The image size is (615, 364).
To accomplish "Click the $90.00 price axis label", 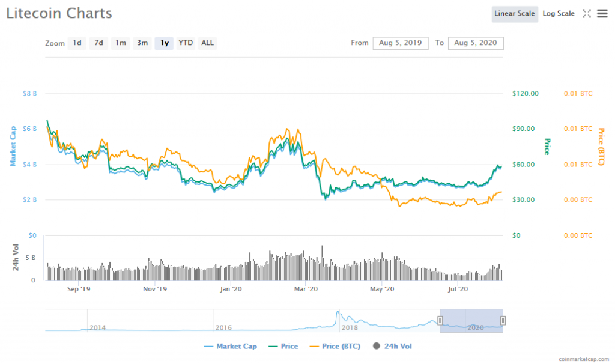I will [x=523, y=129].
